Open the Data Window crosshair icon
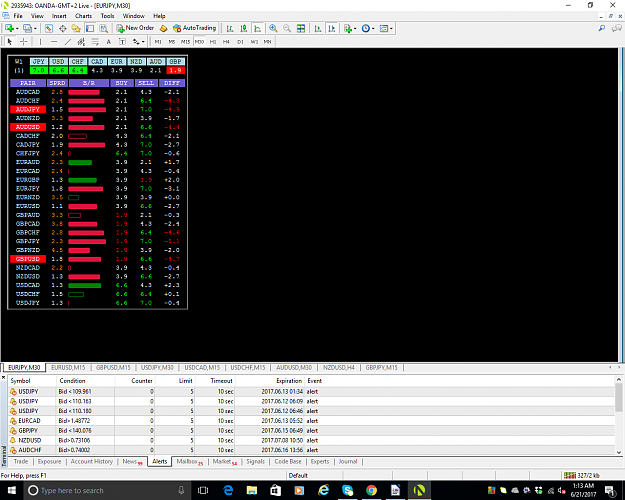Image resolution: width=625 pixels, height=500 pixels. [63, 28]
